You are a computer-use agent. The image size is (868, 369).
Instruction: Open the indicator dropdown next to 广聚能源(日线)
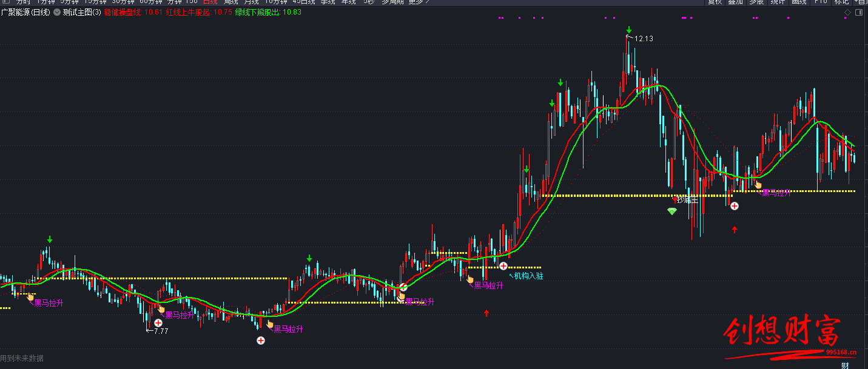[x=57, y=12]
